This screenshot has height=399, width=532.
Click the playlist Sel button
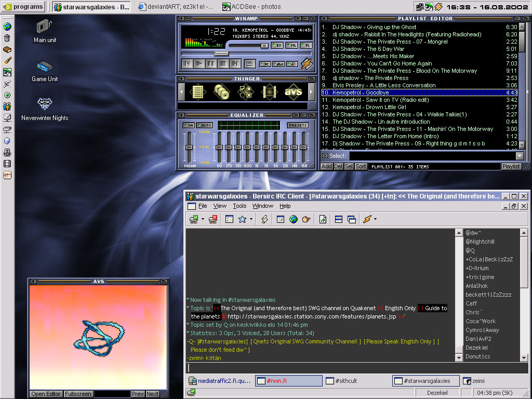tap(349, 166)
